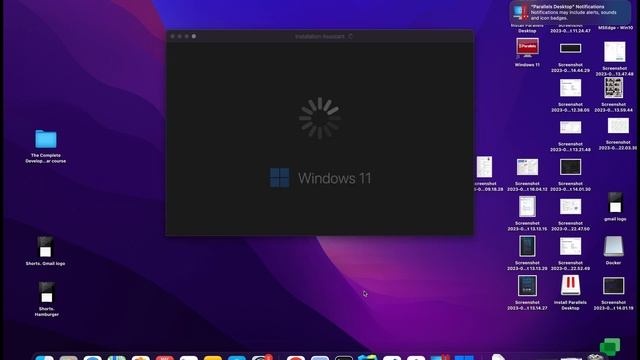
Task: Select Screenshot file ending 12.38.05
Action: 570,88
